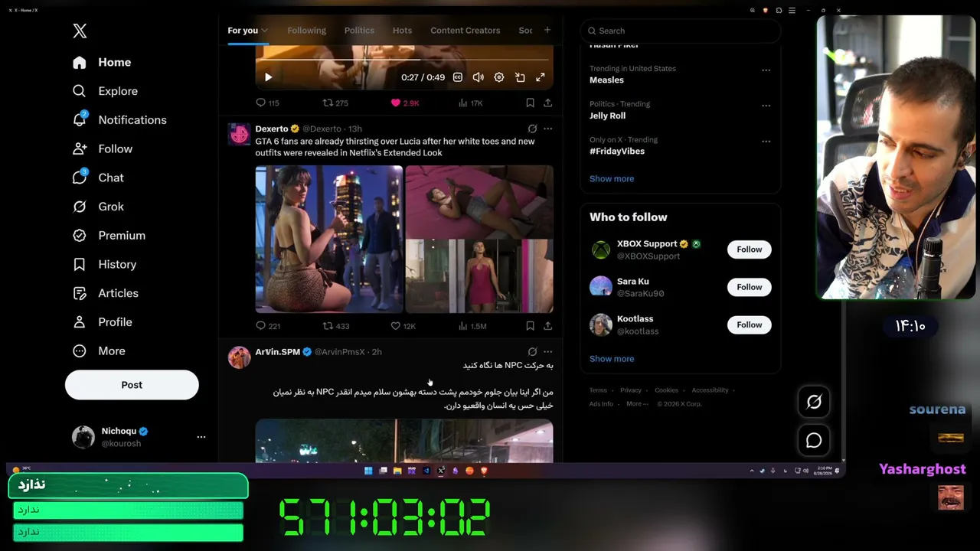Switch to the Content Creators tab
This screenshot has height=551, width=980.
click(465, 31)
